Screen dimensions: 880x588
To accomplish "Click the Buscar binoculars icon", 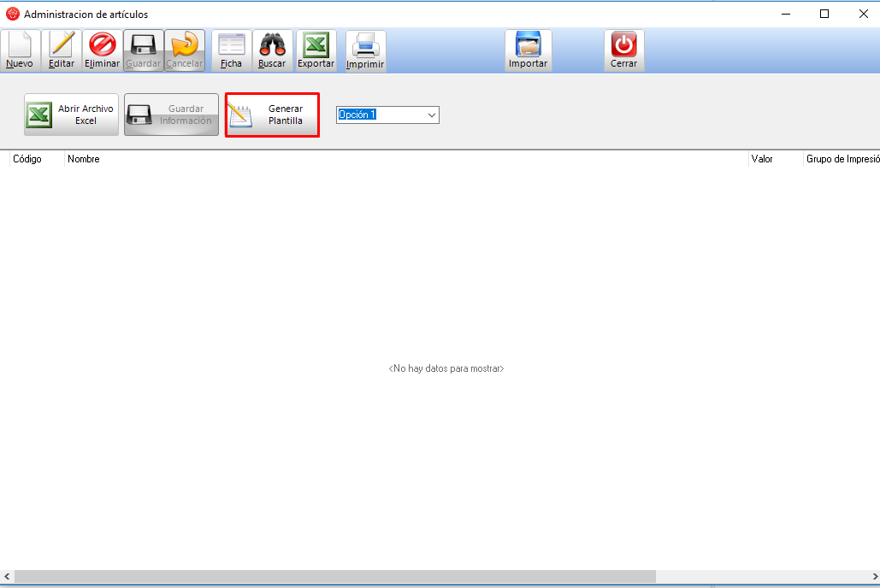I will click(x=272, y=44).
